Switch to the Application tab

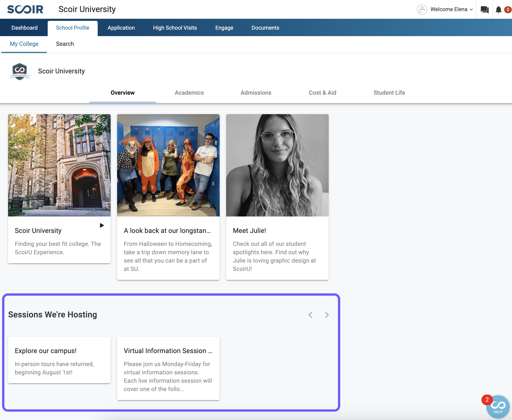tap(121, 28)
